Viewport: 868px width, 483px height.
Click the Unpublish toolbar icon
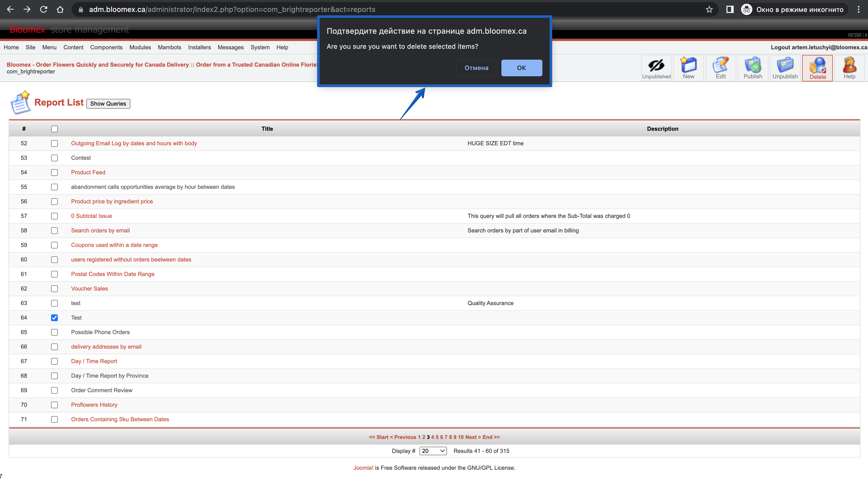785,68
